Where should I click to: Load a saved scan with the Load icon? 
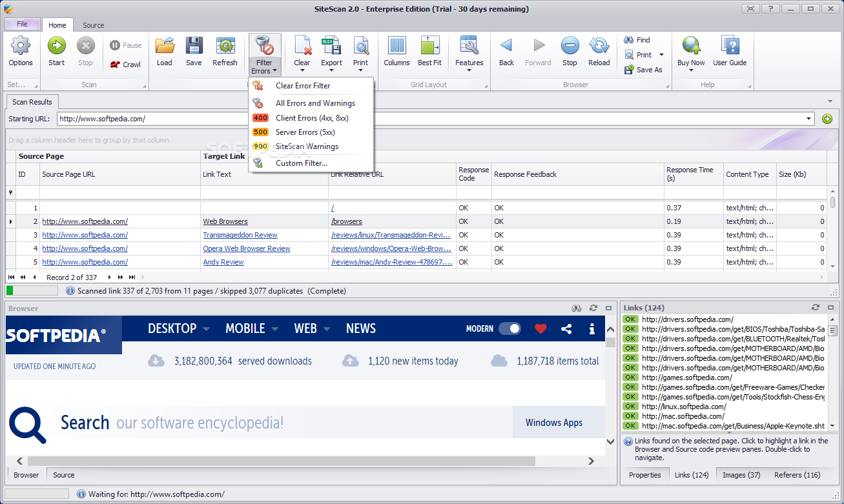click(x=165, y=52)
